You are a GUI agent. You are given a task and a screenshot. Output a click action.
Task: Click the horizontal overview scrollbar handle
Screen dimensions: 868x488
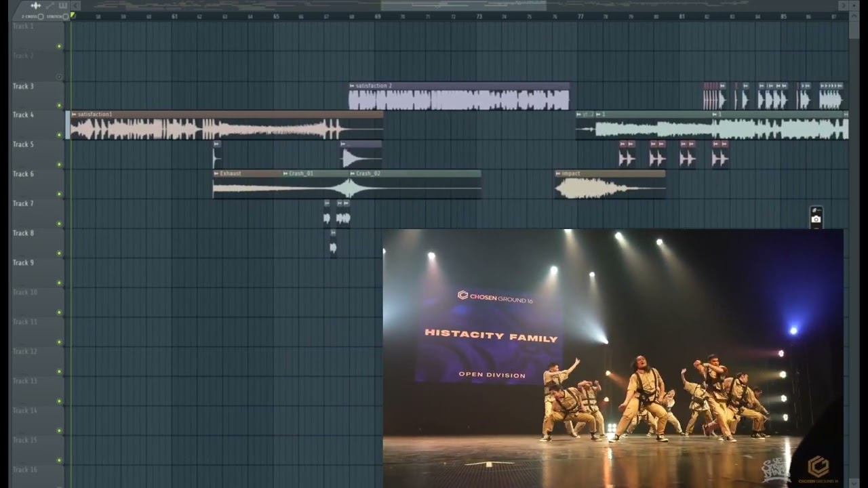coord(463,5)
